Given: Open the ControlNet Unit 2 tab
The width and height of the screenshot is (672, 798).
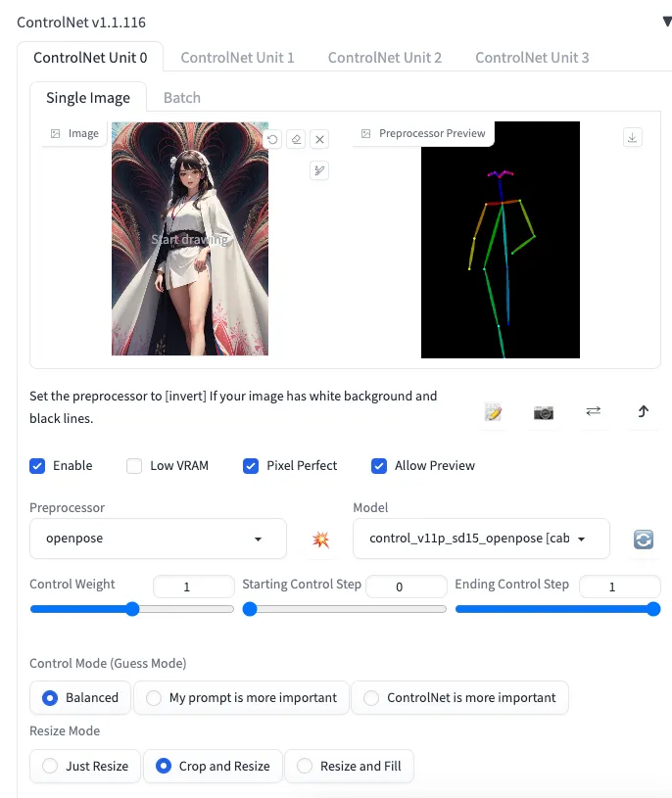Looking at the screenshot, I should pyautogui.click(x=384, y=58).
